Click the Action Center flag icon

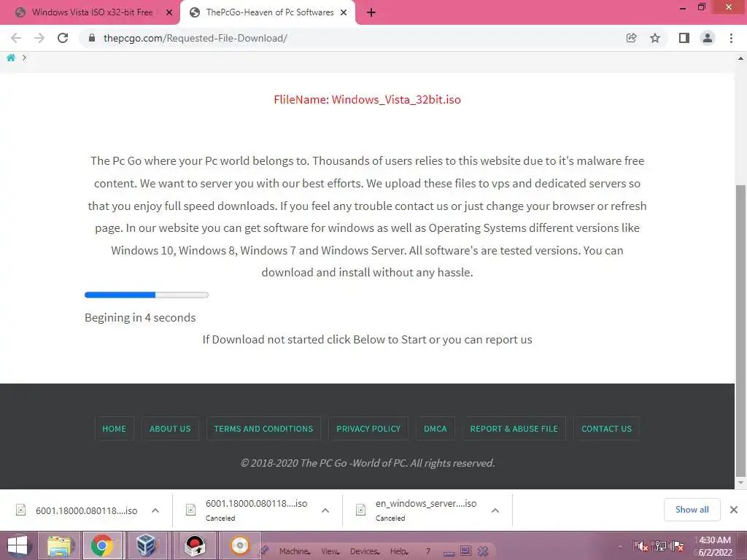tap(678, 545)
